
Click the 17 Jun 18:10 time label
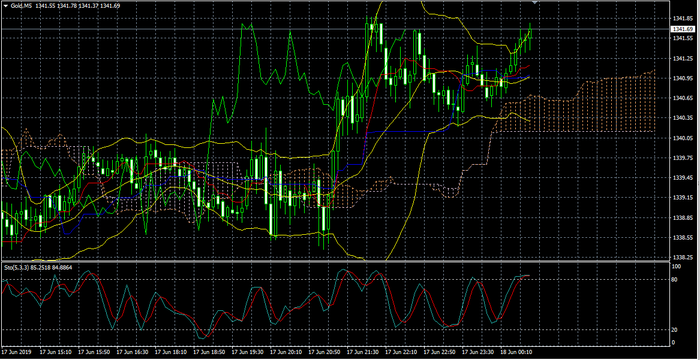click(170, 351)
